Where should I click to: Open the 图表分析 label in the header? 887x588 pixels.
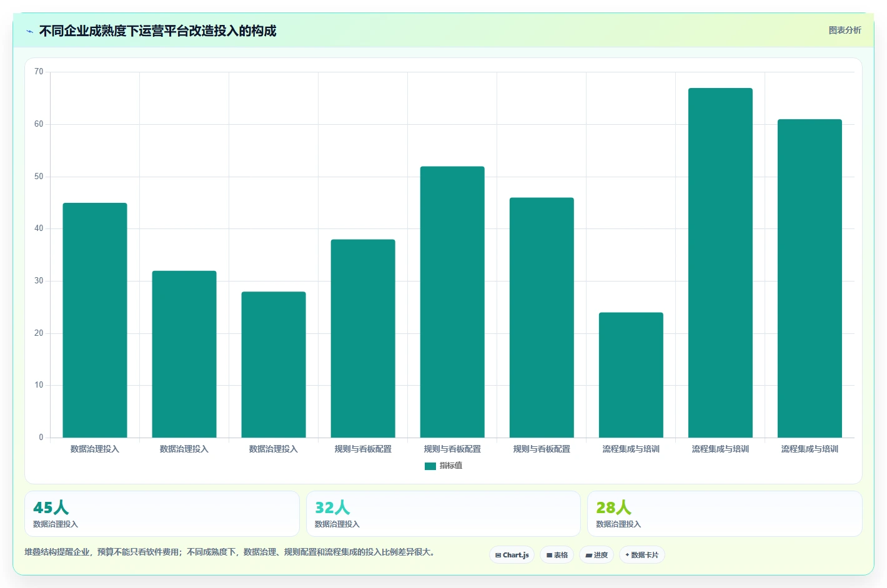(845, 30)
